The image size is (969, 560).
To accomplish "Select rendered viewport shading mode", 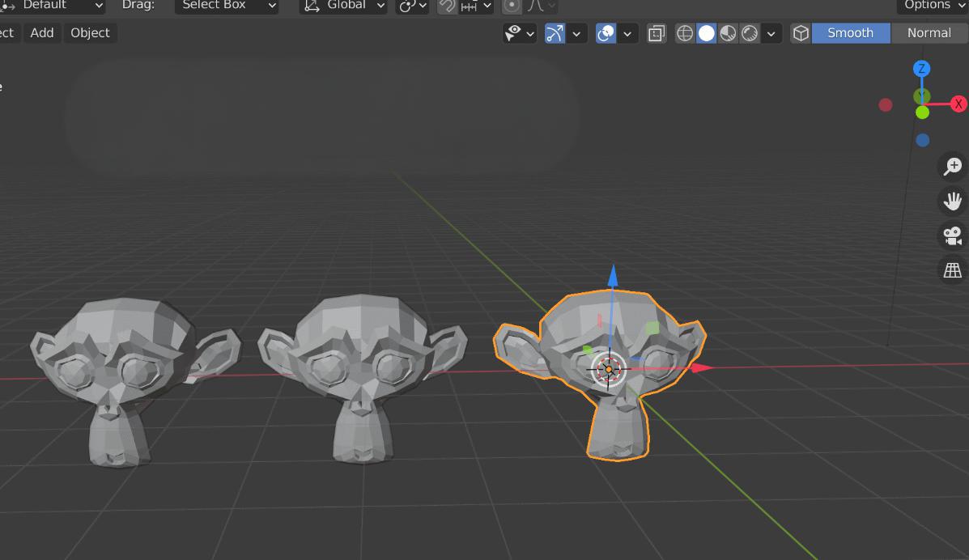I will 750,33.
